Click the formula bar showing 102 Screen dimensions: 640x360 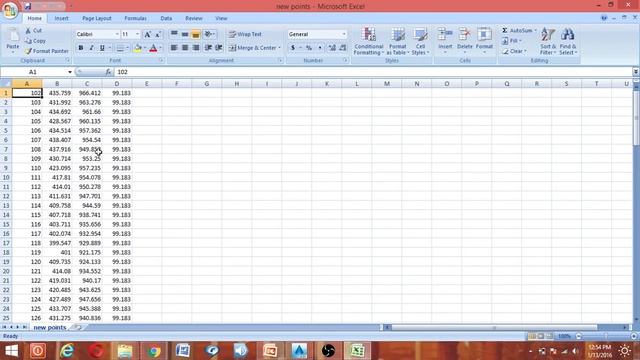coord(373,72)
